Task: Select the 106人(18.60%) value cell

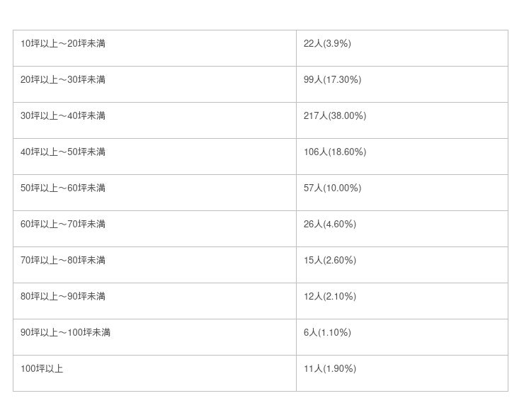Action: pos(335,152)
